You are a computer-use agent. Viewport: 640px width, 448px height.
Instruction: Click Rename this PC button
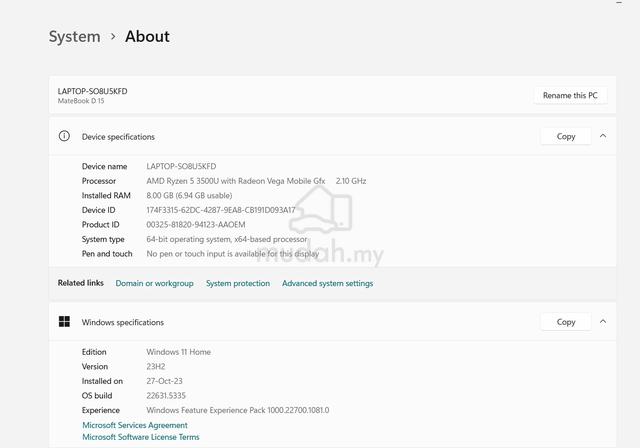pyautogui.click(x=570, y=95)
